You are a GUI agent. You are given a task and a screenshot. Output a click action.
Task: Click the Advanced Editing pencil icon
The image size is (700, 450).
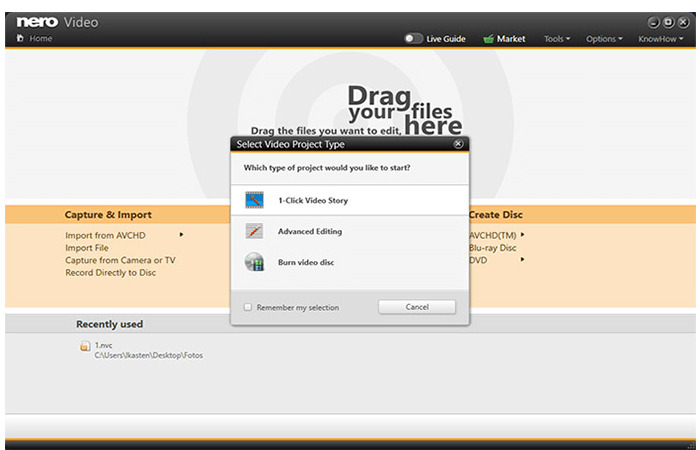point(254,231)
